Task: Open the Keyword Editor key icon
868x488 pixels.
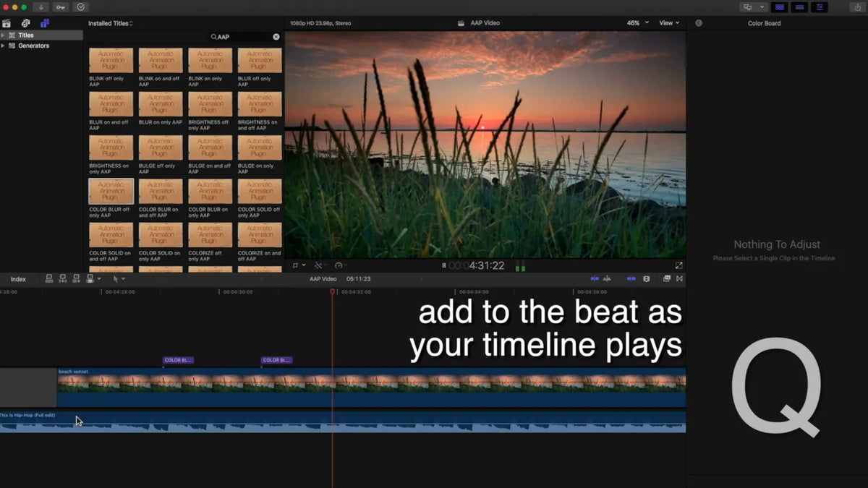Action: coord(61,7)
